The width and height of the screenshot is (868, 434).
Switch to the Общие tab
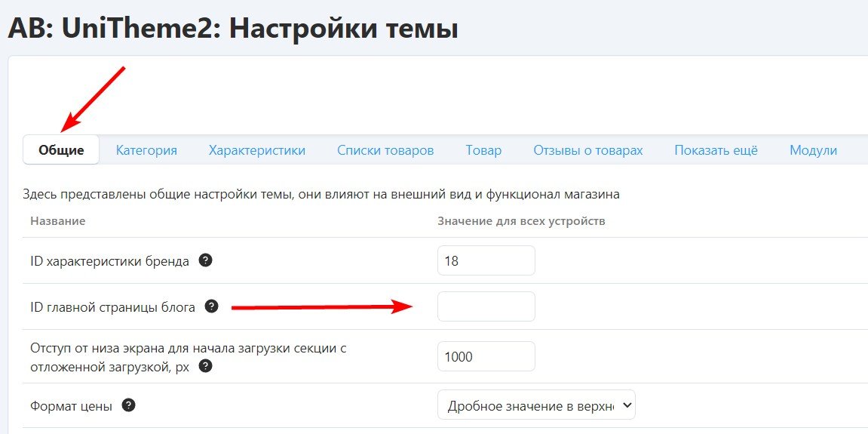(61, 150)
